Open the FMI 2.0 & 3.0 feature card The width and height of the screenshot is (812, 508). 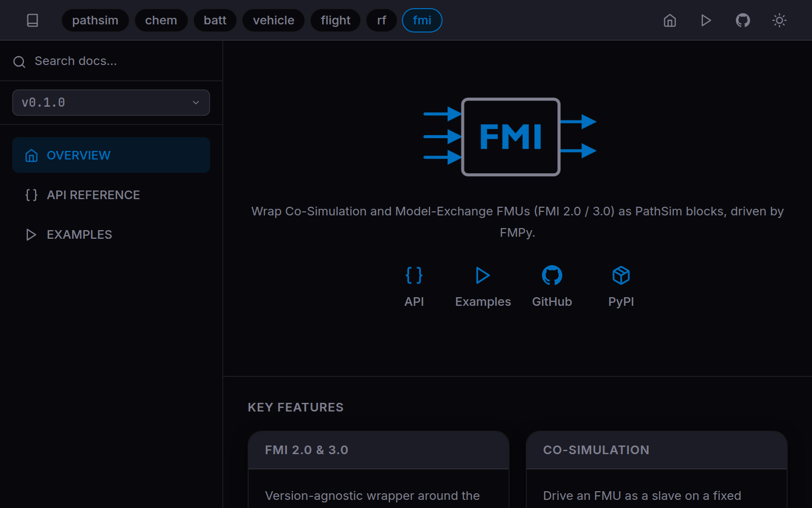click(x=379, y=469)
